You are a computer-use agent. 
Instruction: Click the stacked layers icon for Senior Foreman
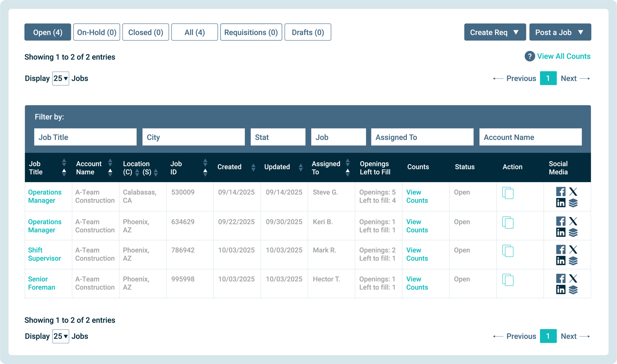pyautogui.click(x=573, y=290)
